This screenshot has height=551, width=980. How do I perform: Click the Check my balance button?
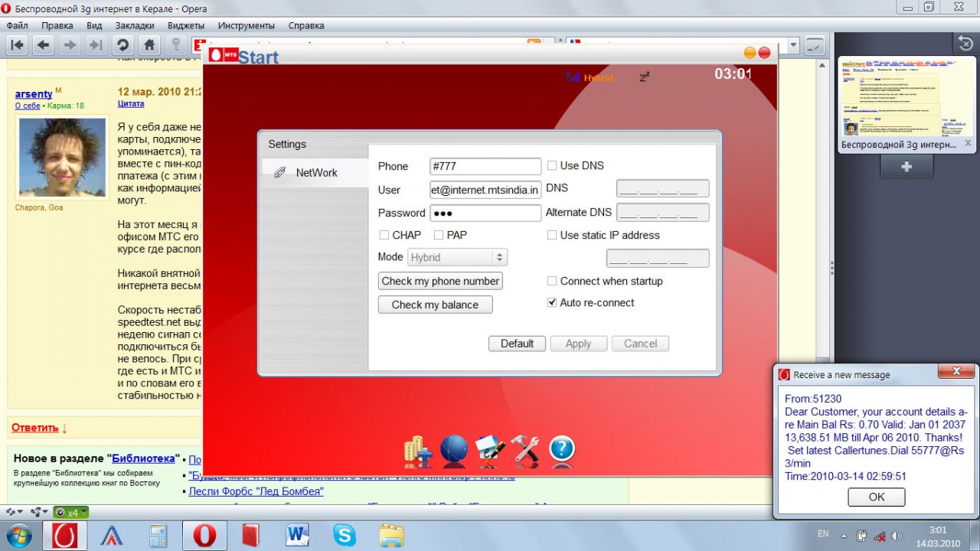point(435,305)
